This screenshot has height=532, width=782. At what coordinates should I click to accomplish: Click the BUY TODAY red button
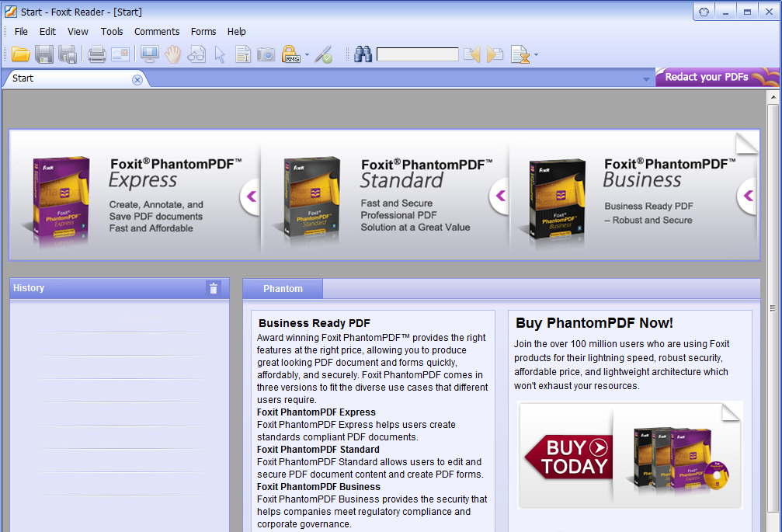(x=569, y=456)
